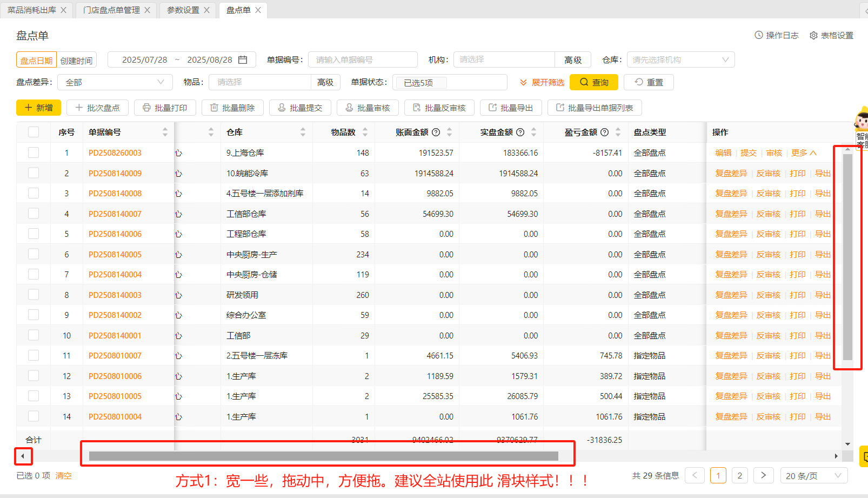
Task: Open document link PD2508140009
Action: click(x=115, y=173)
